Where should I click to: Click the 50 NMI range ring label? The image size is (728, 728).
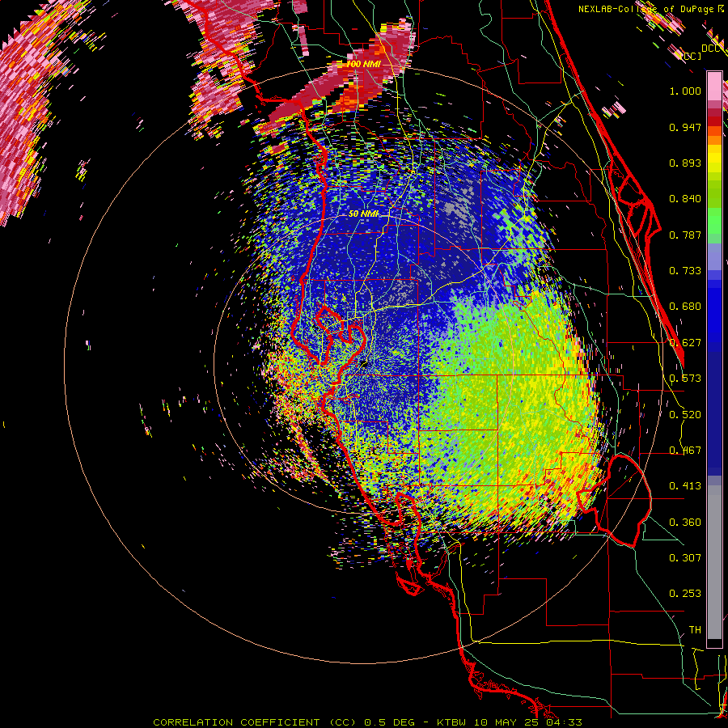363,214
